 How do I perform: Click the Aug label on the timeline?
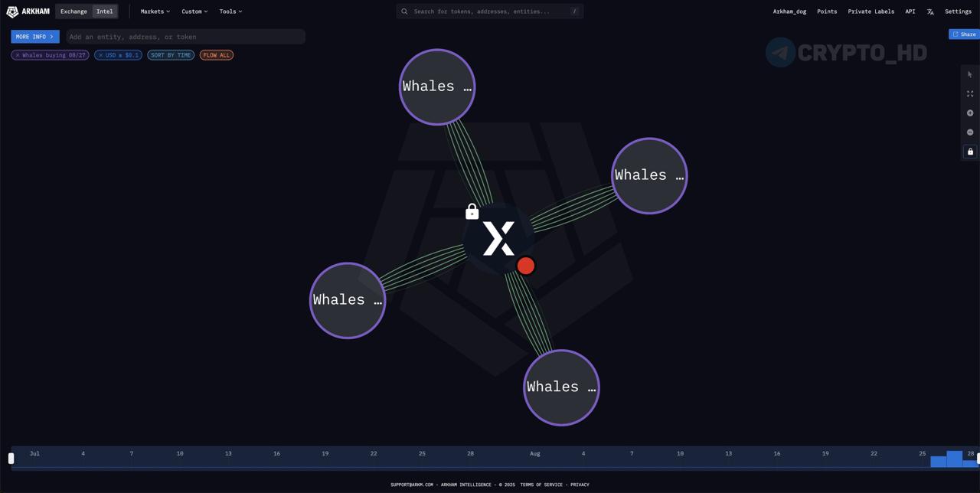pyautogui.click(x=534, y=454)
